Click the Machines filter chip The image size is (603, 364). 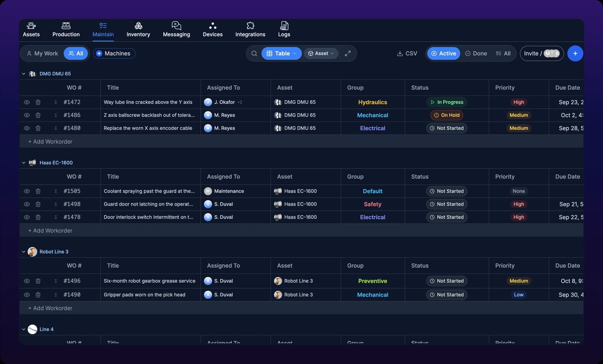point(114,53)
